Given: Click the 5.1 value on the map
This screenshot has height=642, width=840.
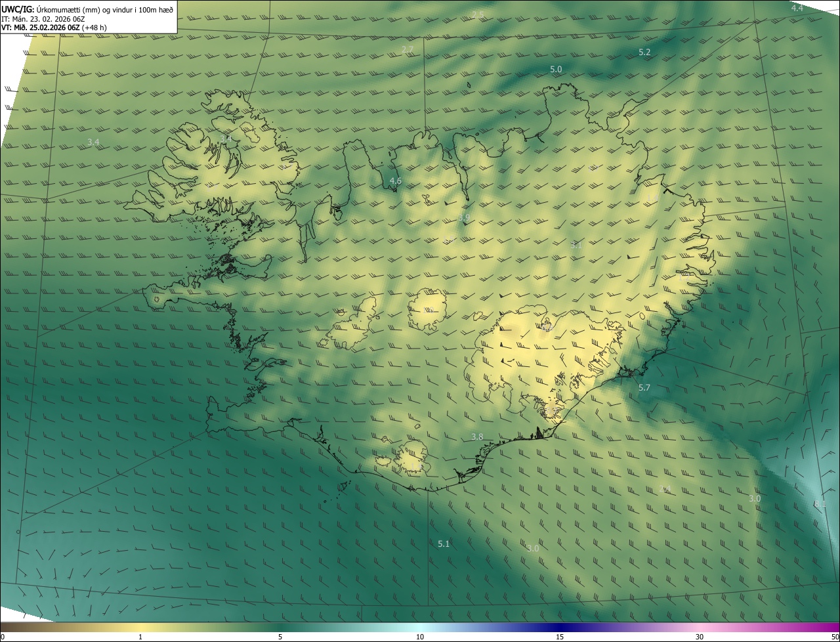Looking at the screenshot, I should [444, 544].
